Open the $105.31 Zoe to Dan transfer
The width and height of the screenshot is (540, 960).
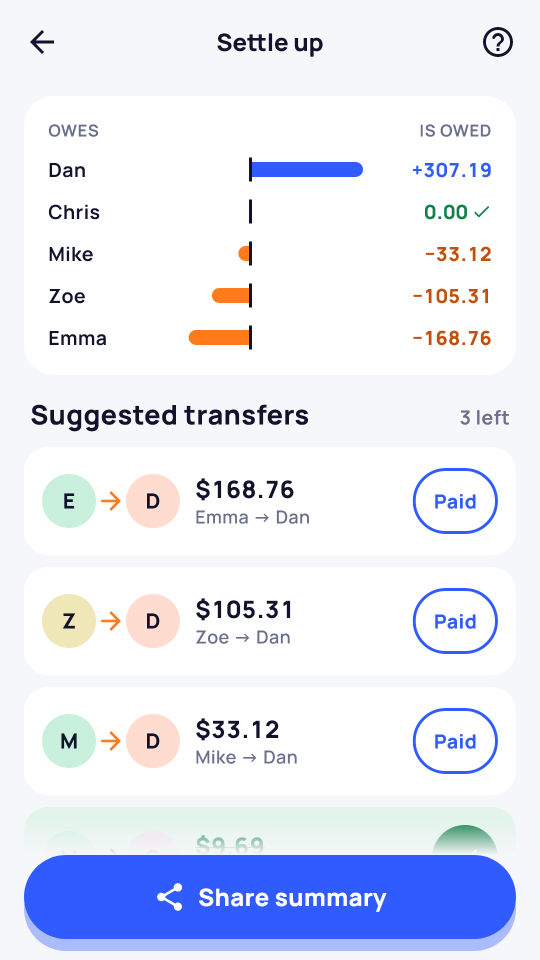[x=270, y=621]
